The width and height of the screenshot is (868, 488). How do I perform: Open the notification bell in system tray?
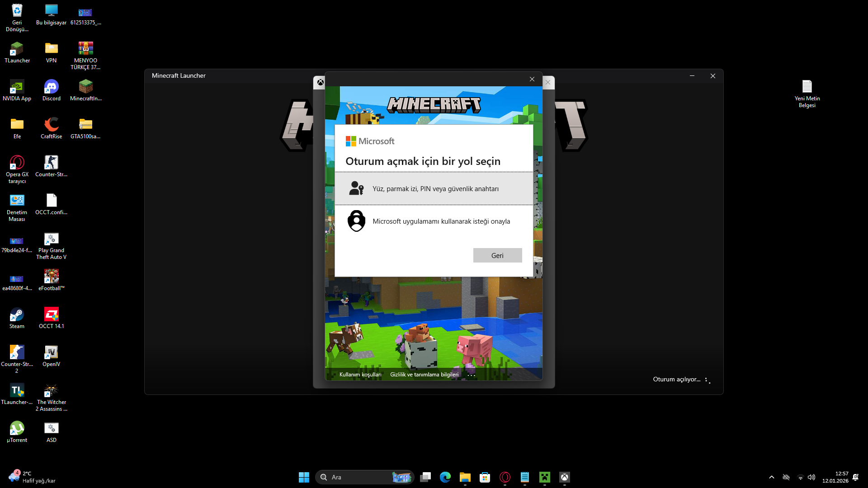point(855,477)
